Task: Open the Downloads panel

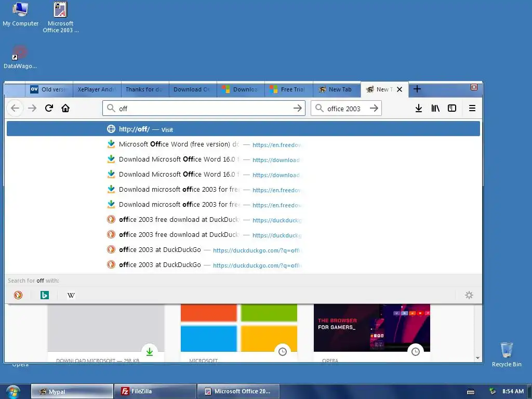Action: 419,108
